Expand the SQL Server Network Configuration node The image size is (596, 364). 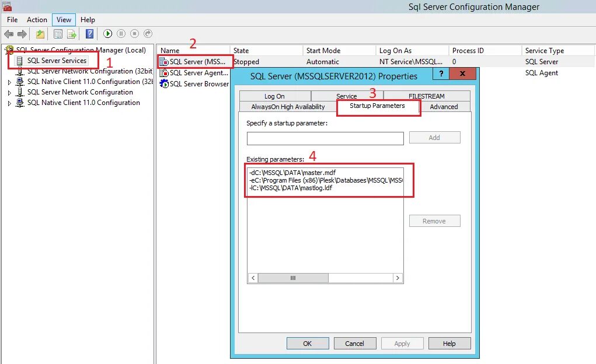[9, 93]
